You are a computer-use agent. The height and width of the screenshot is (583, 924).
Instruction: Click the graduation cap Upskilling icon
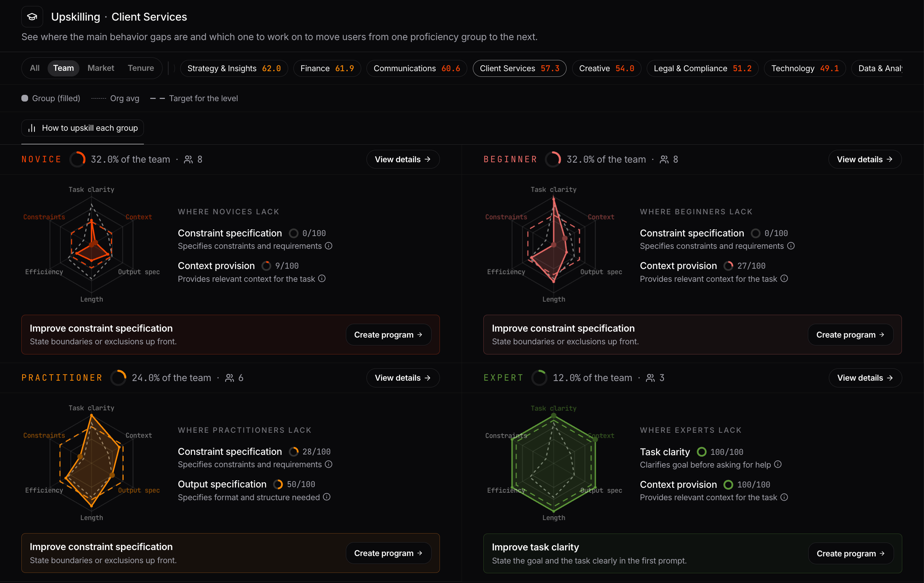coord(32,17)
